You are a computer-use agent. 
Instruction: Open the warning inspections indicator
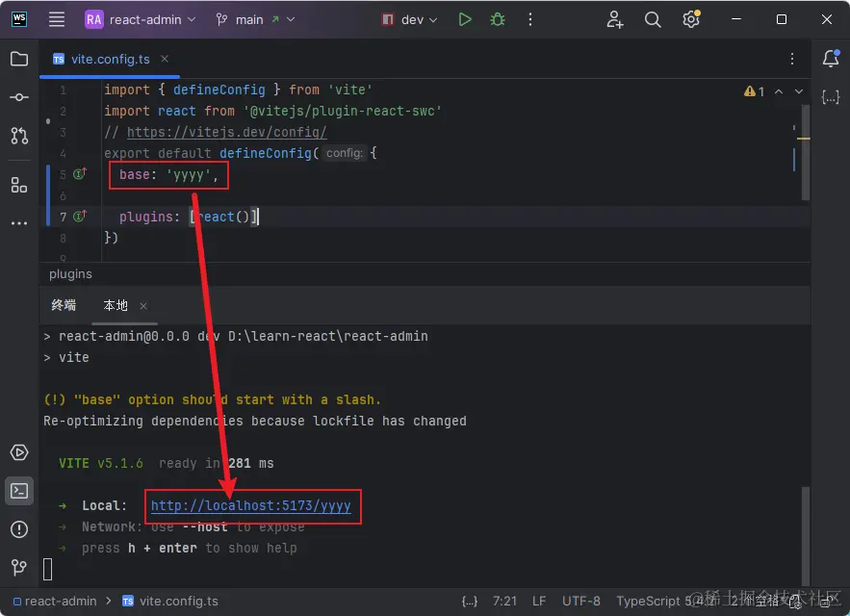[754, 91]
